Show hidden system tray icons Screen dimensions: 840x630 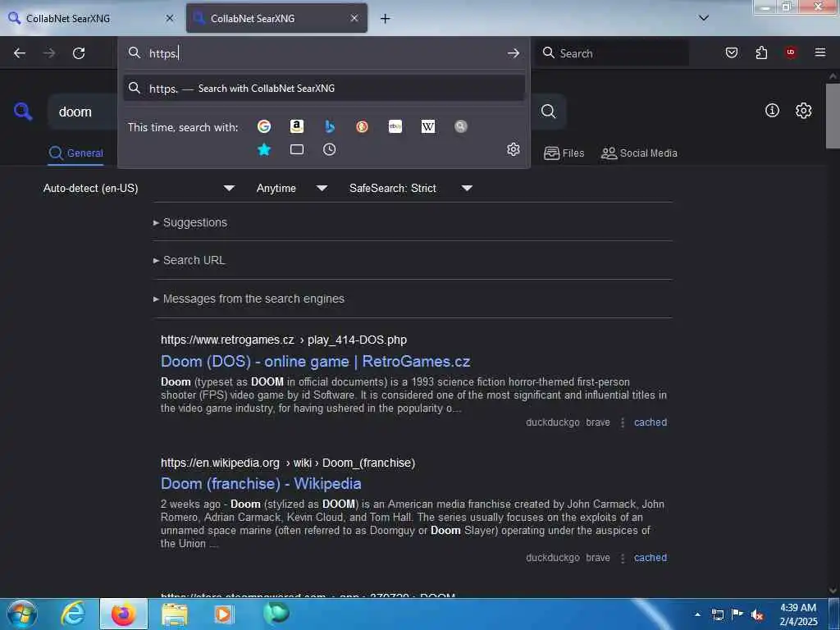pyautogui.click(x=697, y=614)
